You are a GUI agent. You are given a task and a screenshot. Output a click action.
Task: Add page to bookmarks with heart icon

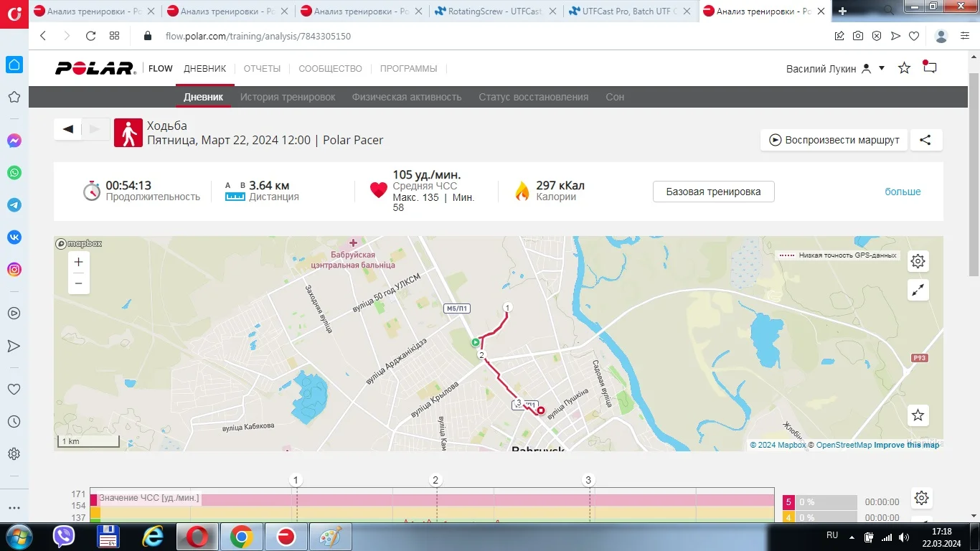click(x=914, y=36)
